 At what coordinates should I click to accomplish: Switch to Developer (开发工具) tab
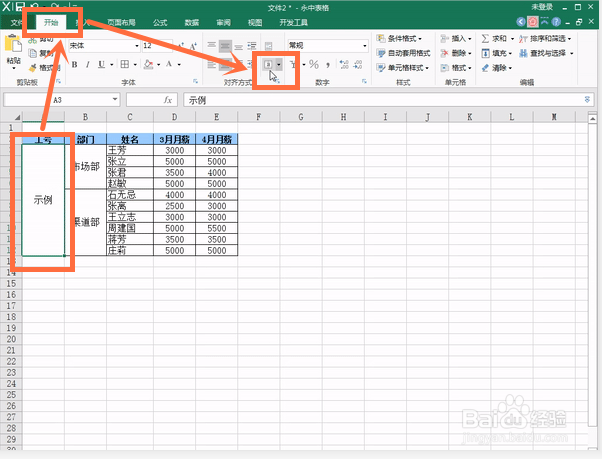[294, 23]
